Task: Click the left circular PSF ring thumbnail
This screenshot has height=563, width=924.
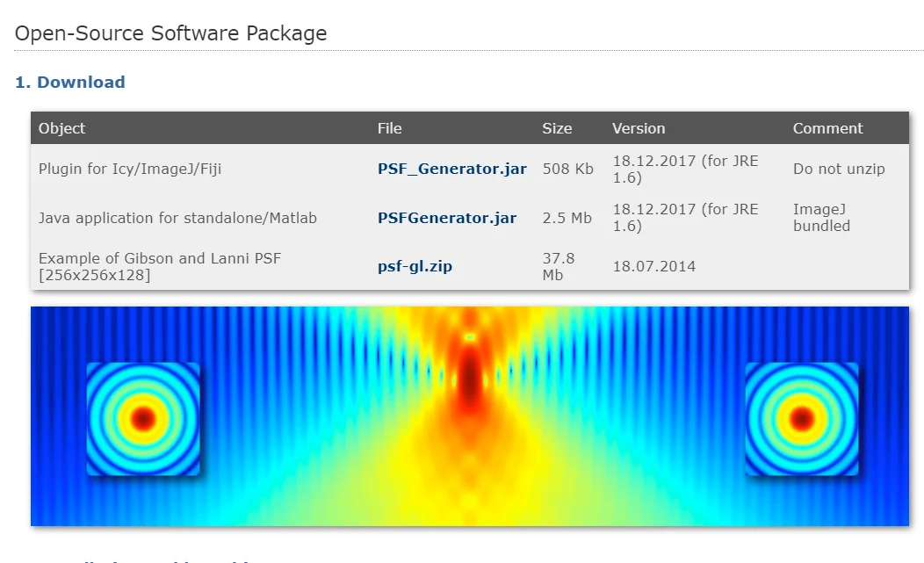Action: point(143,419)
